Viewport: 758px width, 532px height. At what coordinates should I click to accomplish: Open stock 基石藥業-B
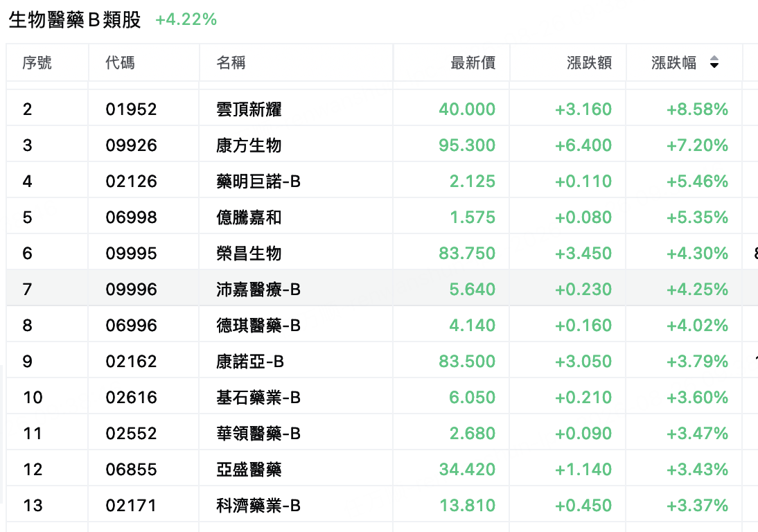click(258, 397)
